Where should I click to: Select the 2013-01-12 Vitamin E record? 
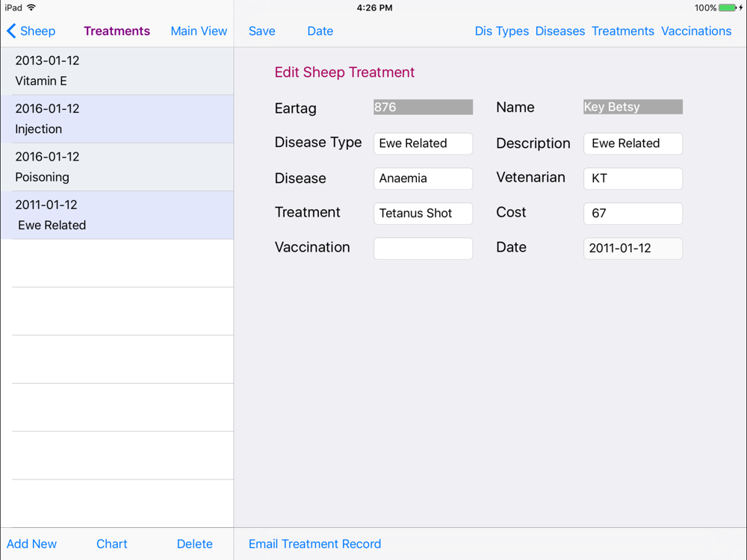(x=117, y=71)
